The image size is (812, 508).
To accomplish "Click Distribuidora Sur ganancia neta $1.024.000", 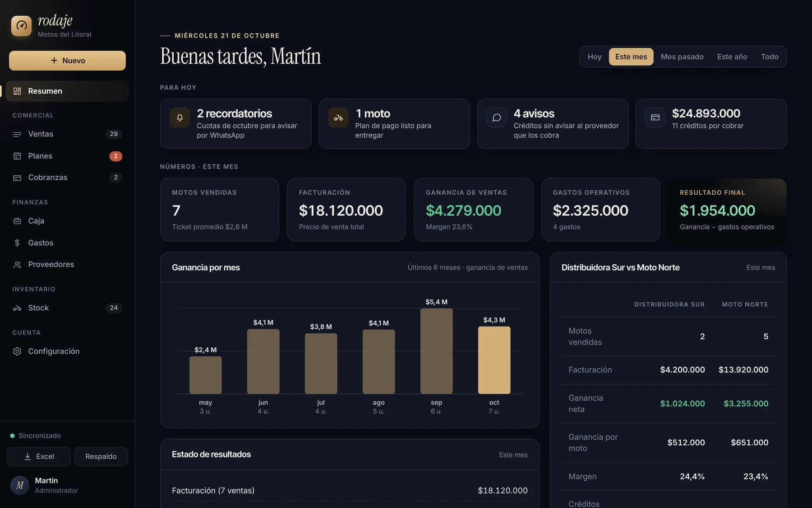I will [x=683, y=404].
